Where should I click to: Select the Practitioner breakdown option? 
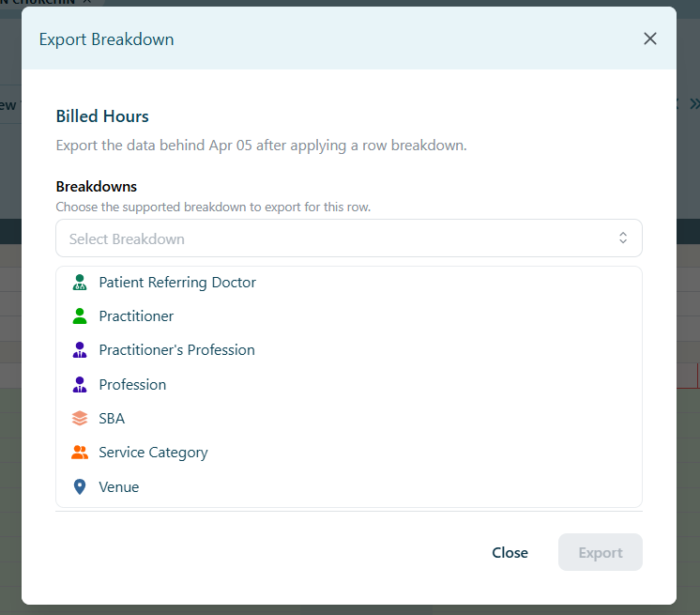[x=349, y=316]
